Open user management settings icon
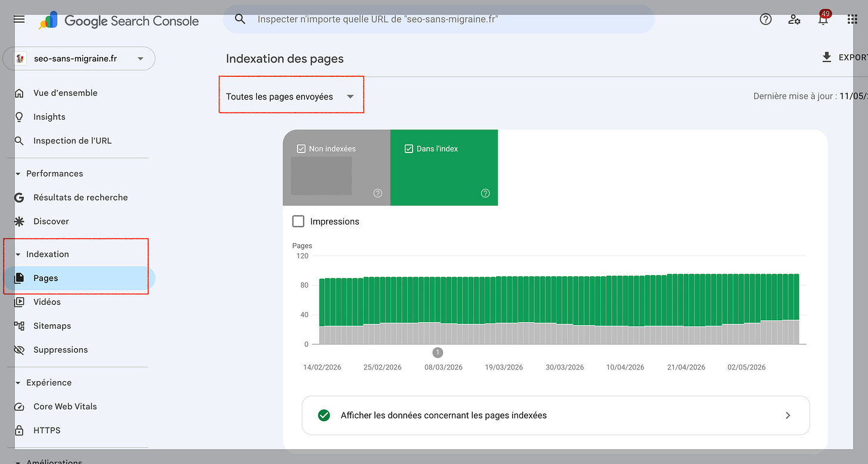 click(794, 19)
